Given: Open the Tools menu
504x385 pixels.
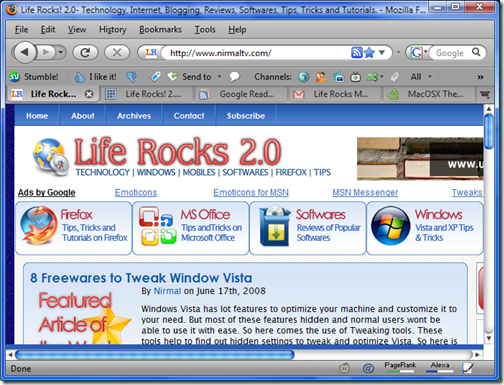Looking at the screenshot, I should coord(205,30).
